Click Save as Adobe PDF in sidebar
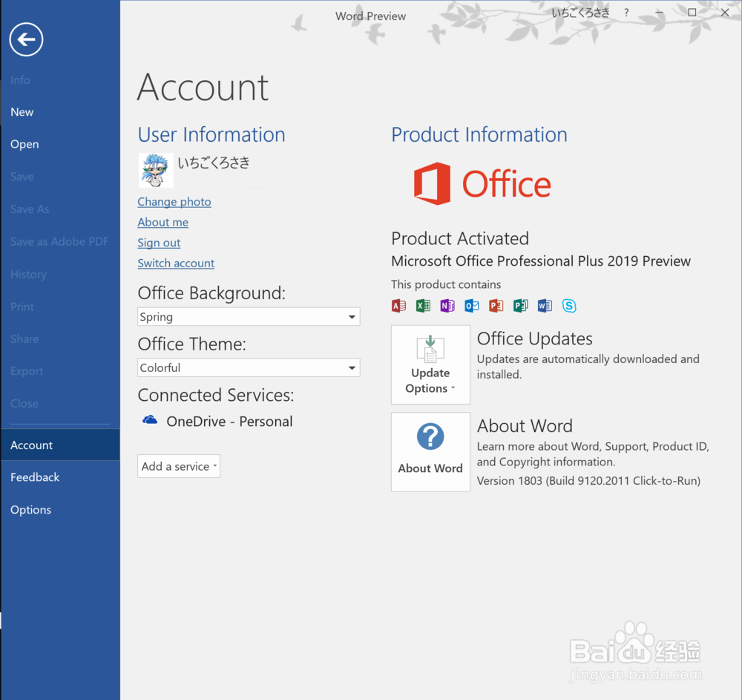This screenshot has height=700, width=742. pos(60,241)
